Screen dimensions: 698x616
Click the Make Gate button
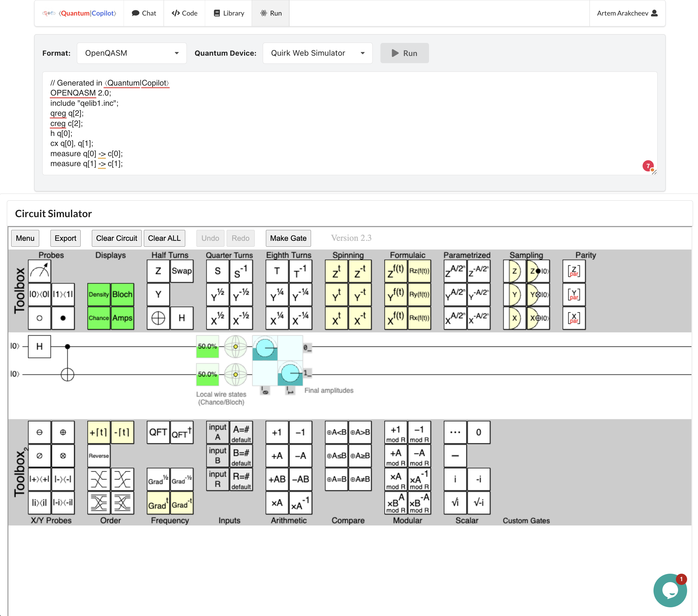[x=288, y=238]
